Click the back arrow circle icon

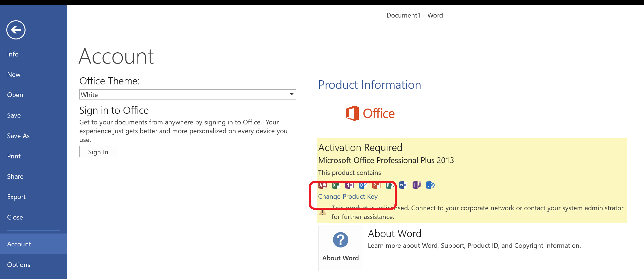coord(16,30)
